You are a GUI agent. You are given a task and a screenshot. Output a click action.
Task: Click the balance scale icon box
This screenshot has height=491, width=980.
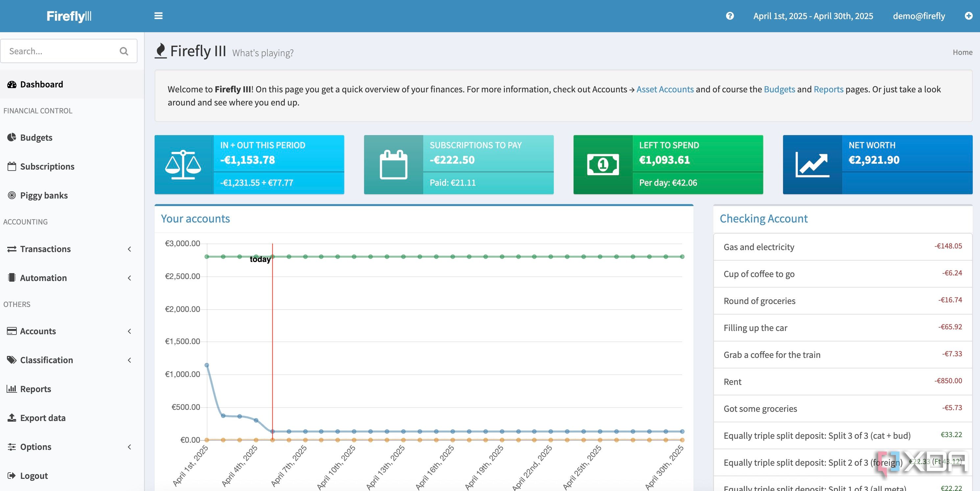(x=184, y=165)
